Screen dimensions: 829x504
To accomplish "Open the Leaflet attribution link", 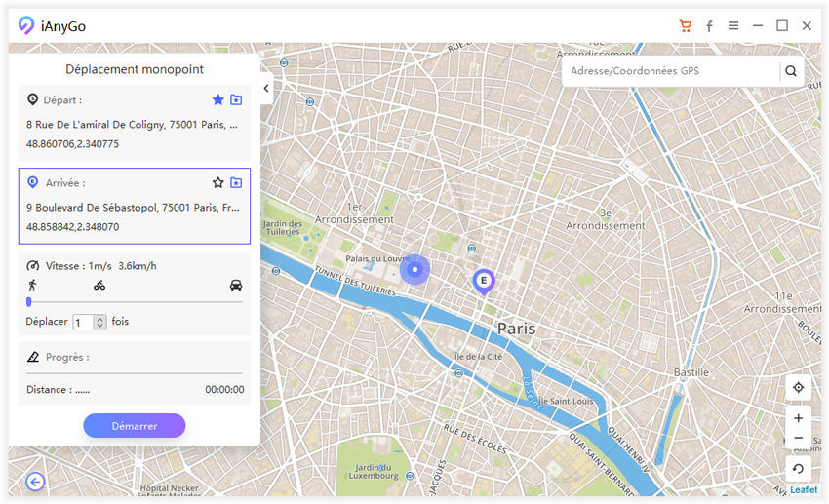I will 804,489.
